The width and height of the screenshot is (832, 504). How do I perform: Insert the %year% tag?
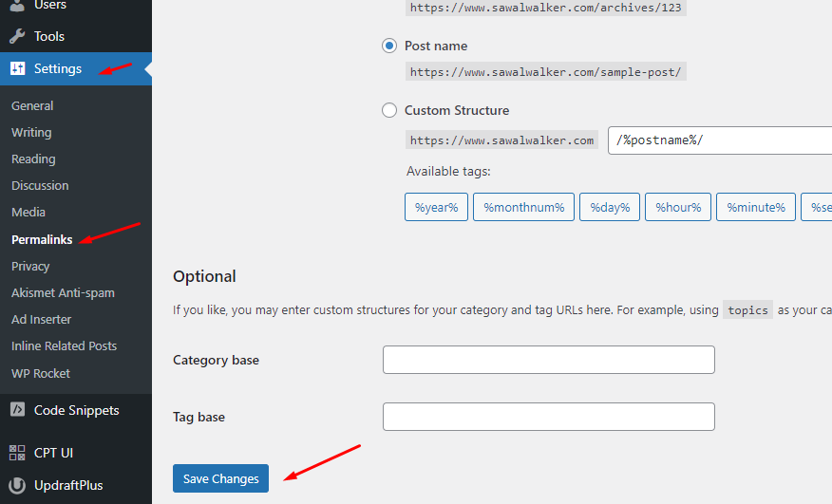436,207
